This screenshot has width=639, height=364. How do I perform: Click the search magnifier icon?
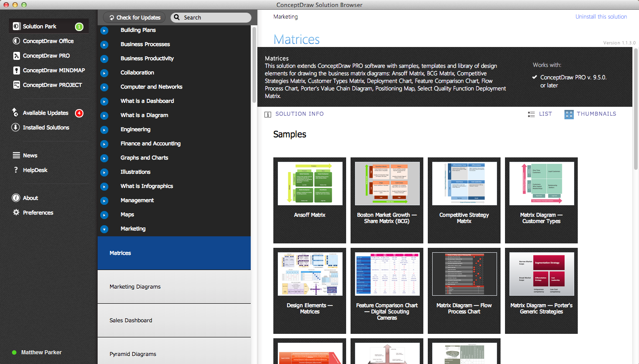177,17
